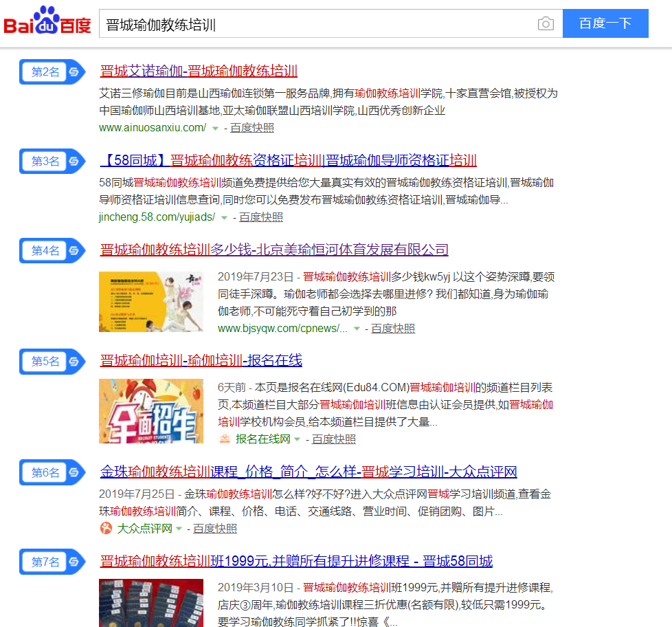672x627 pixels.
Task: Click the Baidu logo
Action: coord(47,21)
